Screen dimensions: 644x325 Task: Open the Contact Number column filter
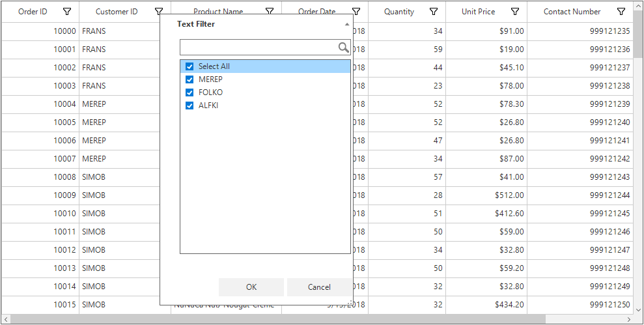[x=621, y=12]
